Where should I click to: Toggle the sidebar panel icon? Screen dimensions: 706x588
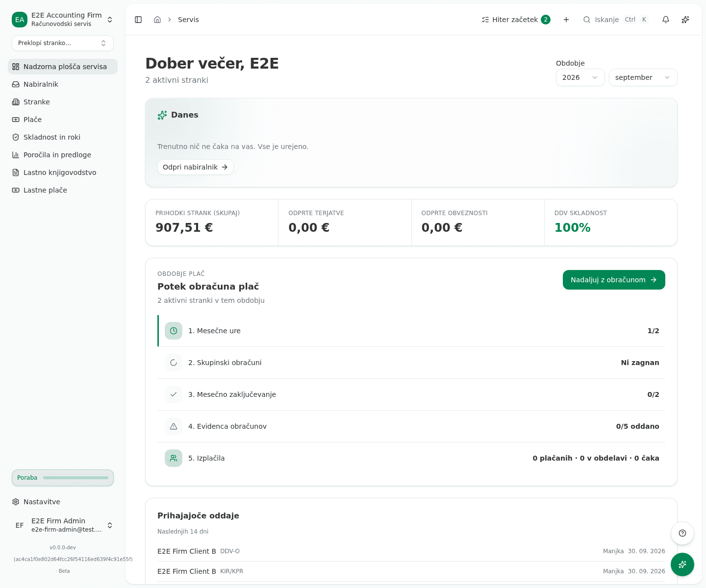click(138, 20)
